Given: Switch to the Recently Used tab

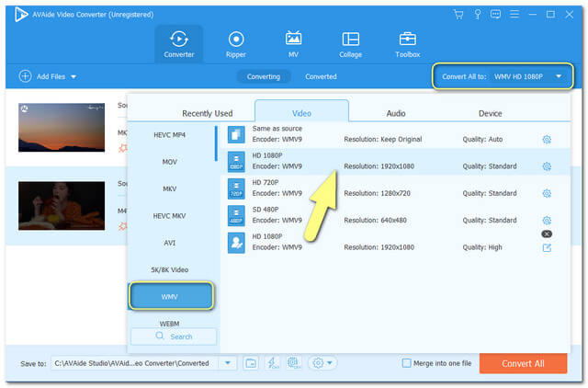Looking at the screenshot, I should [x=208, y=113].
